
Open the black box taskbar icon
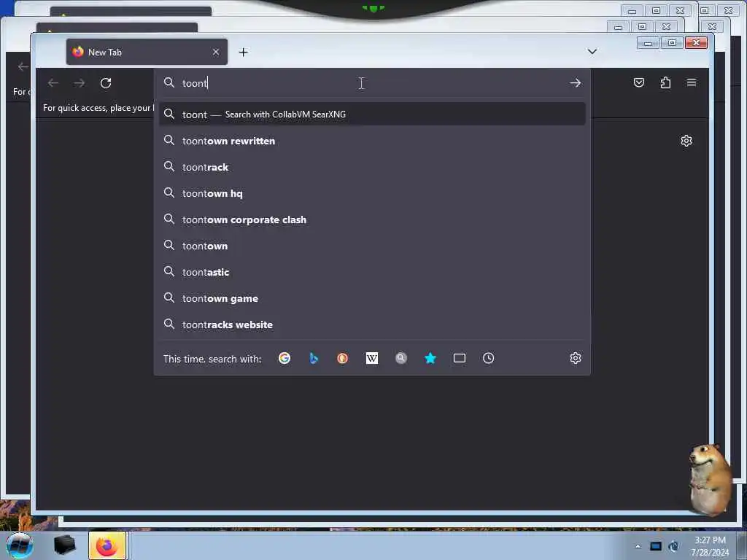pyautogui.click(x=65, y=545)
